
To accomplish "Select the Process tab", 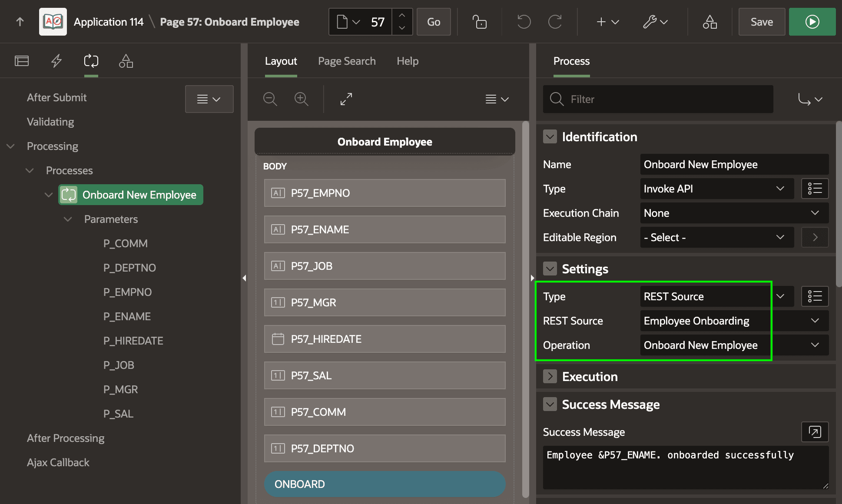I will click(x=571, y=61).
